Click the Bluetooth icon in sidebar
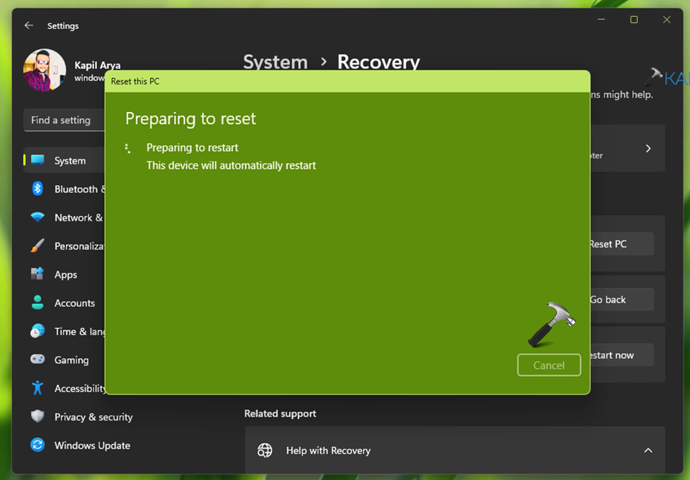 (37, 189)
